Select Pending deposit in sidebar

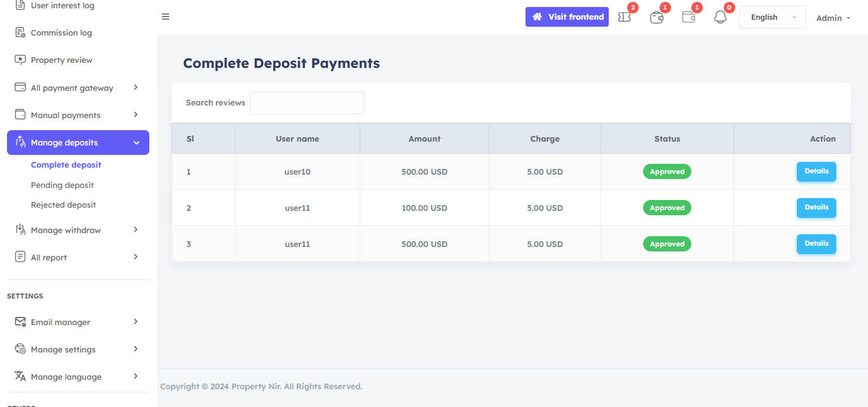pos(62,185)
